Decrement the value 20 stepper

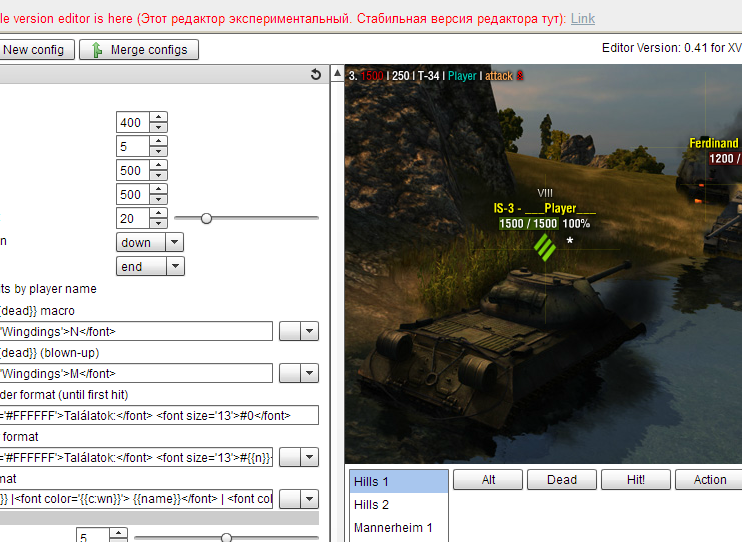coord(159,223)
